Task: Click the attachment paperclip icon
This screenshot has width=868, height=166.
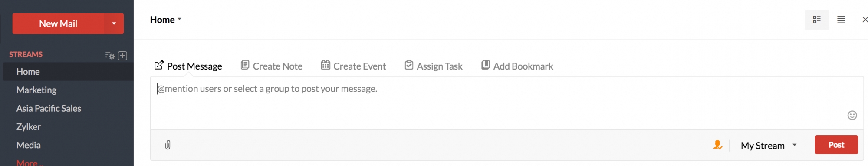Action: [168, 145]
